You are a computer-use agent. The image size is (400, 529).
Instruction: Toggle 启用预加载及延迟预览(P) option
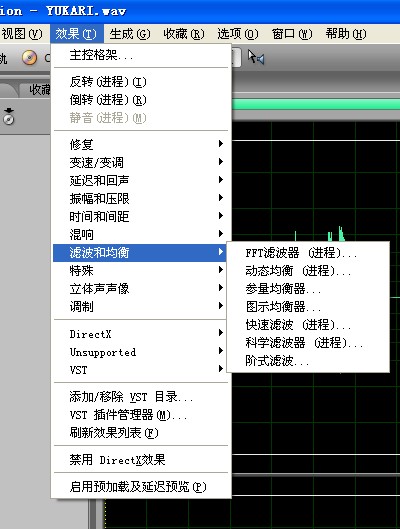(142, 487)
